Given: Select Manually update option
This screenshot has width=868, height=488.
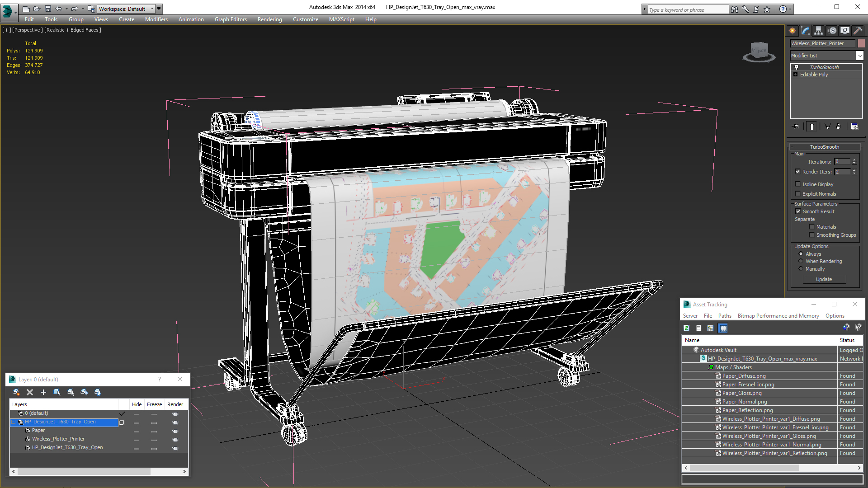Looking at the screenshot, I should click(801, 269).
